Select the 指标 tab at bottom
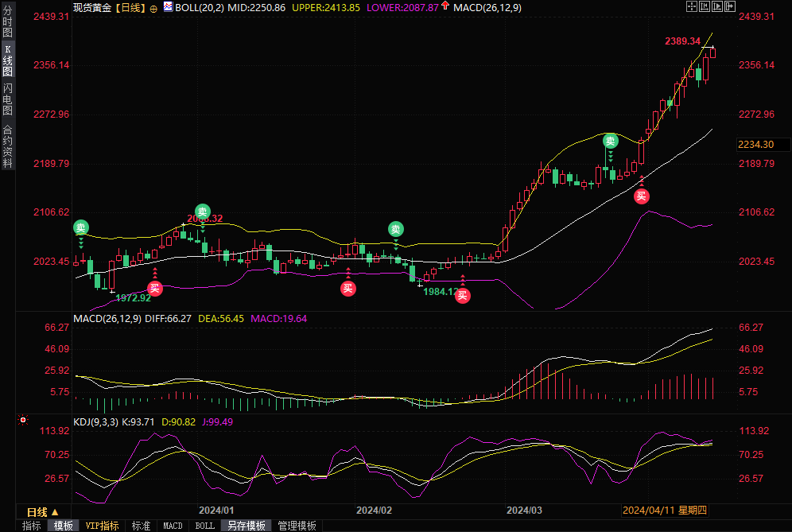This screenshot has height=532, width=792. 31,526
